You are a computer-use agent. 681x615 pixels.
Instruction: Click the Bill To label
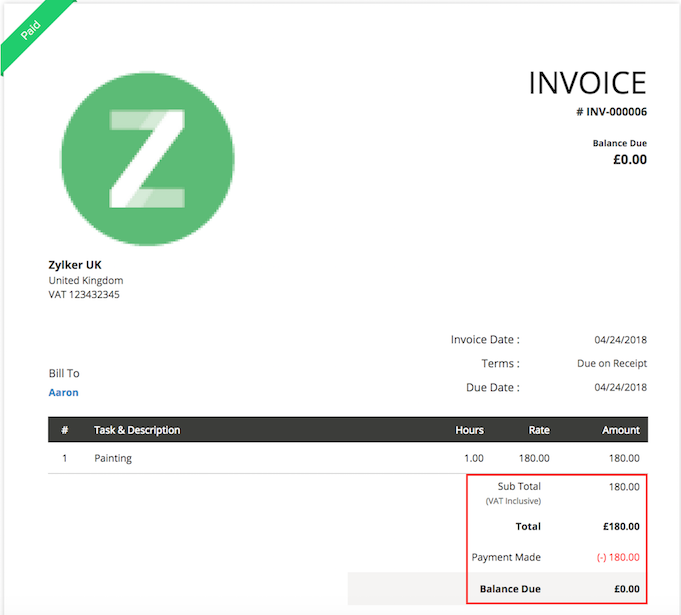tap(64, 373)
